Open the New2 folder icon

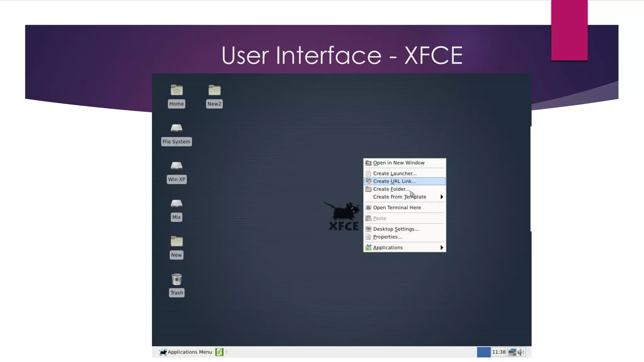[214, 90]
